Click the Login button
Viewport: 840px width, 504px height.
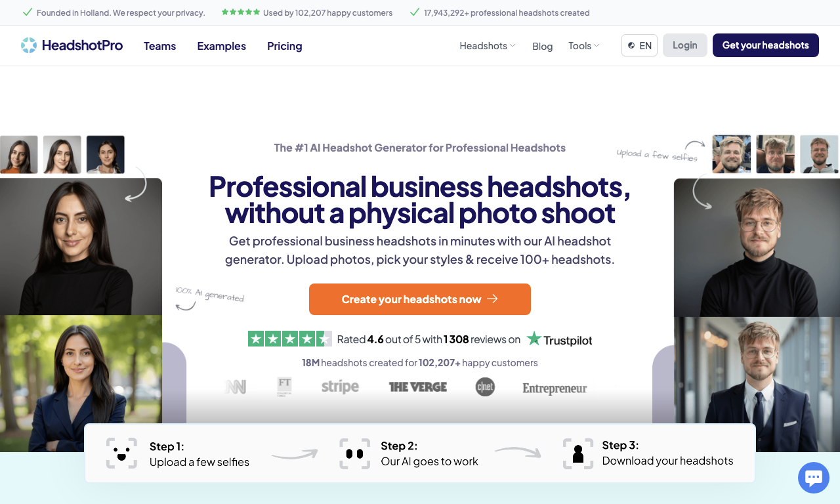[x=685, y=45]
